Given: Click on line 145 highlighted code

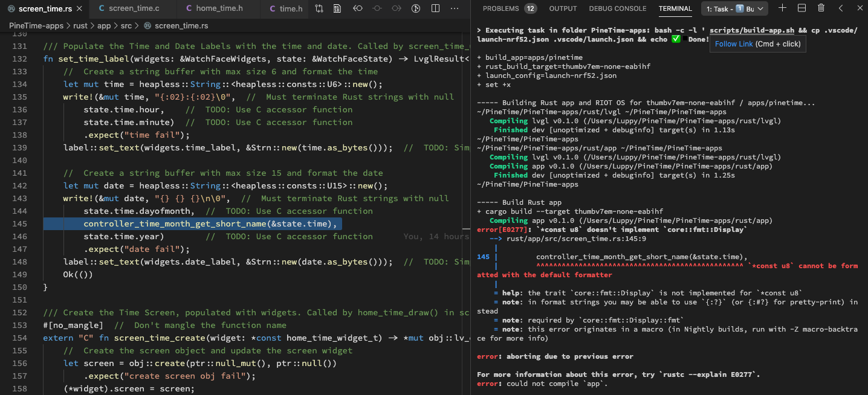Looking at the screenshot, I should pyautogui.click(x=210, y=224).
